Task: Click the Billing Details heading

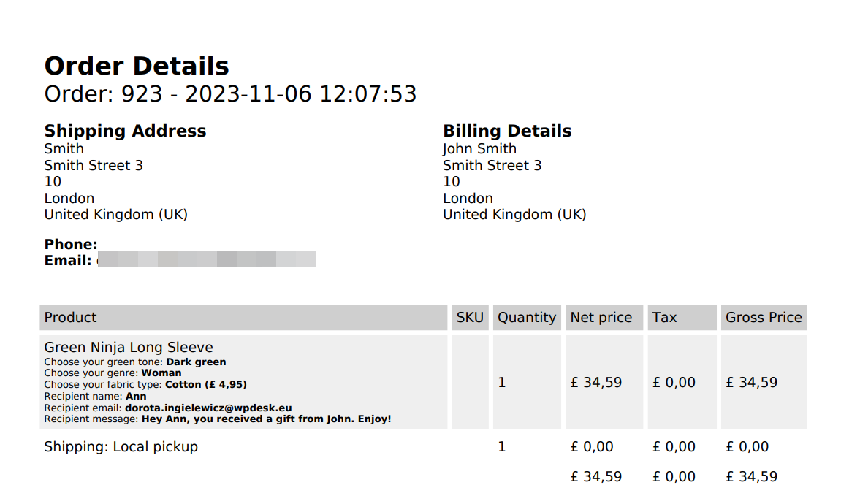Action: click(507, 131)
